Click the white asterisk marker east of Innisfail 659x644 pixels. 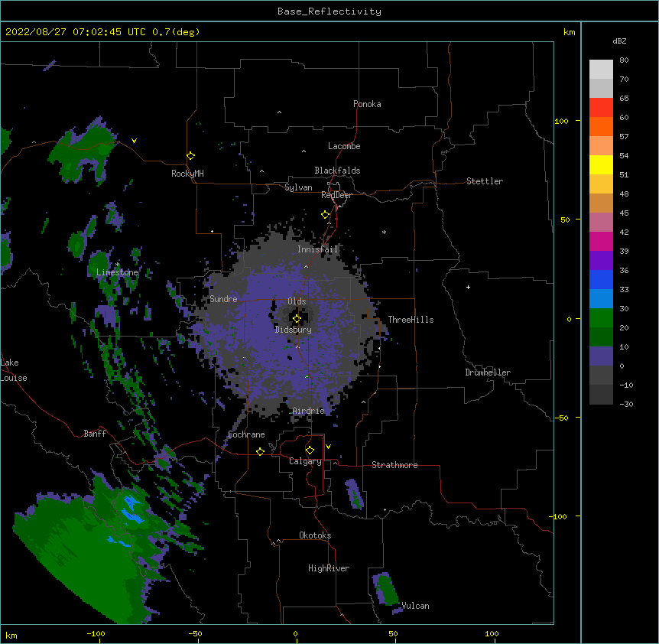pyautogui.click(x=384, y=232)
